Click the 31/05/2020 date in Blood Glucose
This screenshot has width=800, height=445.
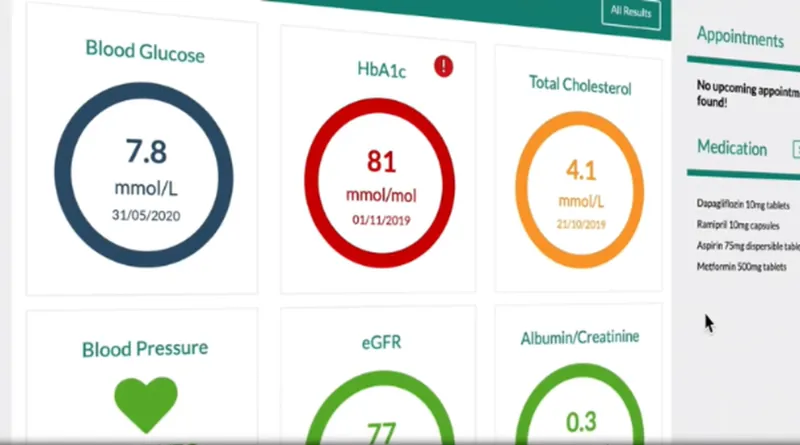146,215
